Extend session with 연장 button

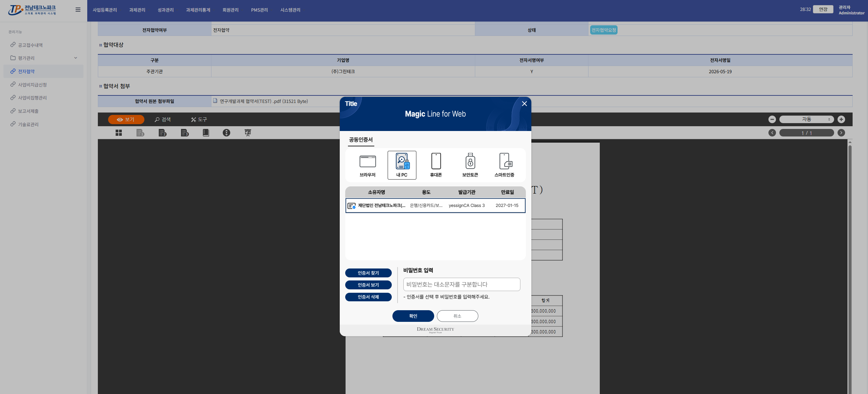(823, 9)
